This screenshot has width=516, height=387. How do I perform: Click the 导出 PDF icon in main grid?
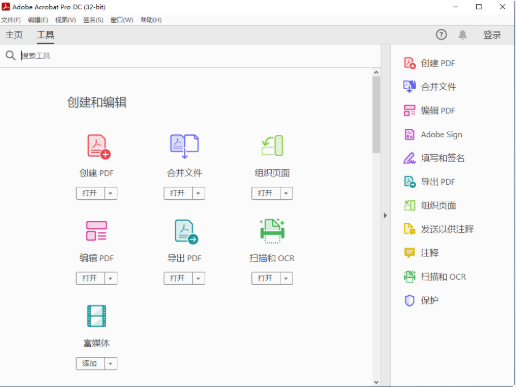click(186, 231)
